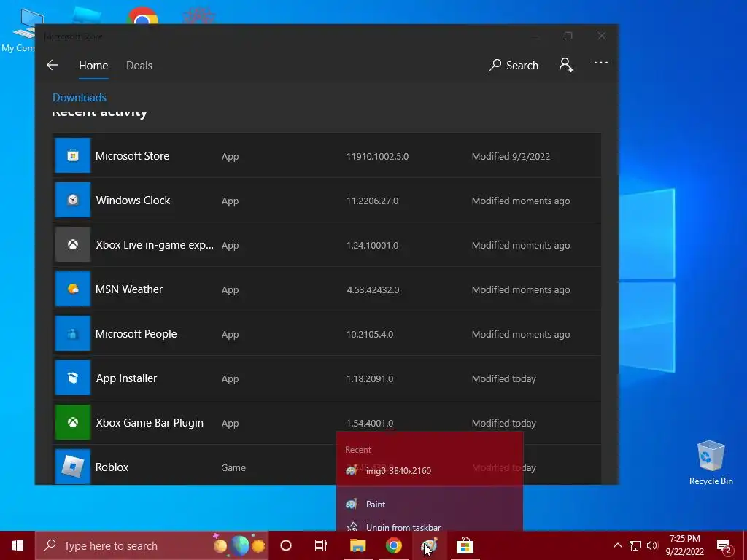Show hidden system tray icons
Viewport: 747px width, 560px height.
[617, 545]
